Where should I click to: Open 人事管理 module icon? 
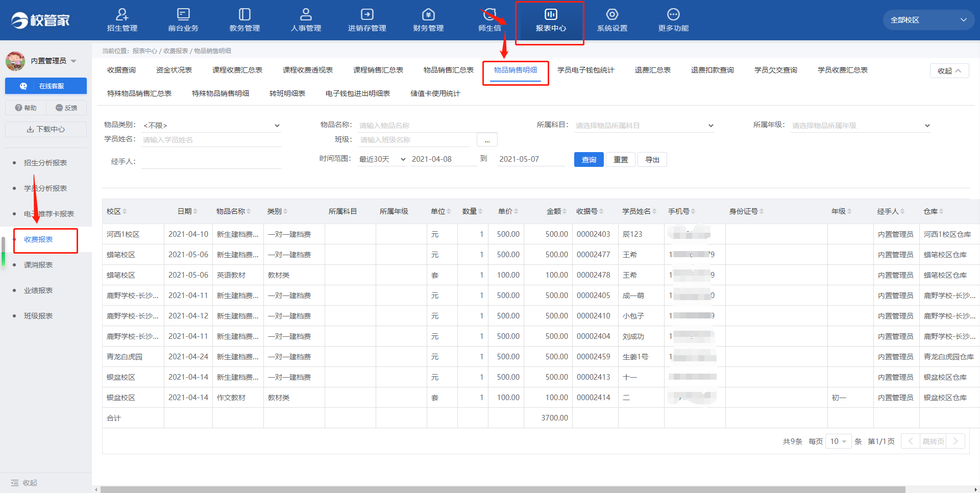coord(306,14)
